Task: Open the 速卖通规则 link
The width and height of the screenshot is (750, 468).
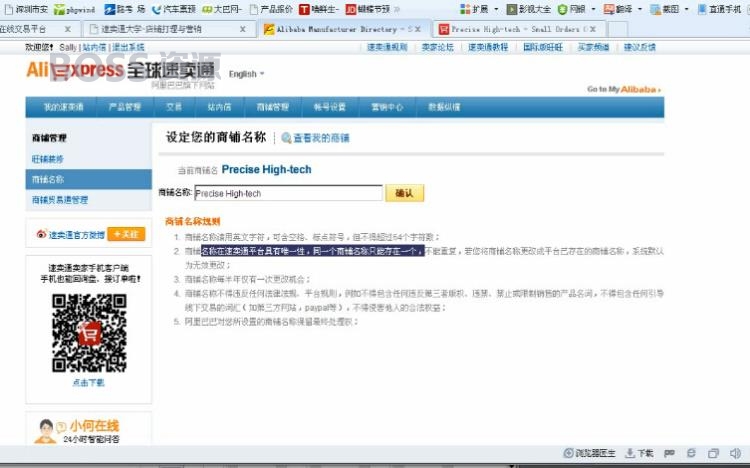Action: [387, 47]
